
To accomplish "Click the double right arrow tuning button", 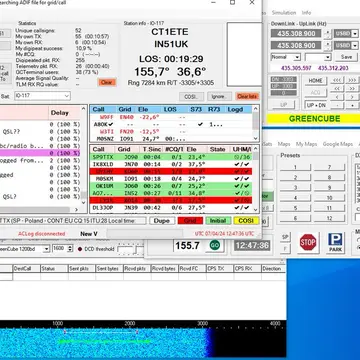I will [x=352, y=89].
